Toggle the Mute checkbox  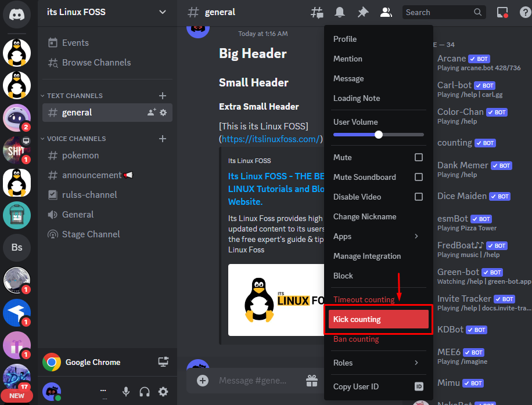click(419, 157)
